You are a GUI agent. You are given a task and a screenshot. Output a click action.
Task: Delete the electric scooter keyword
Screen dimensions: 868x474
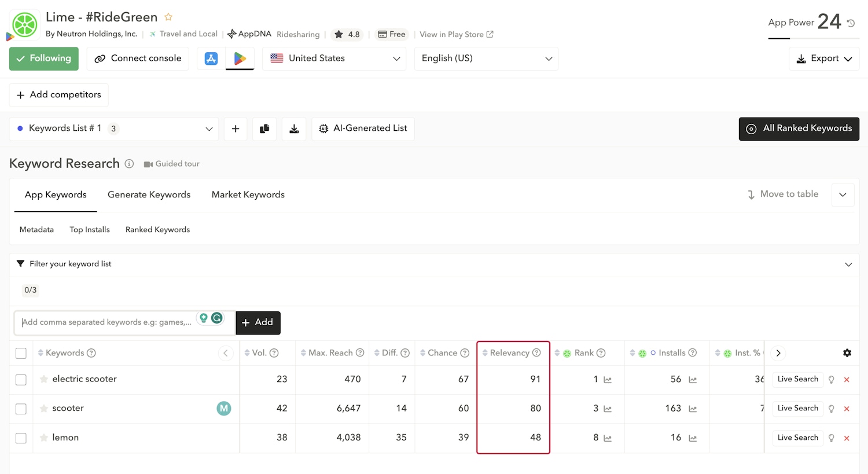[847, 380]
